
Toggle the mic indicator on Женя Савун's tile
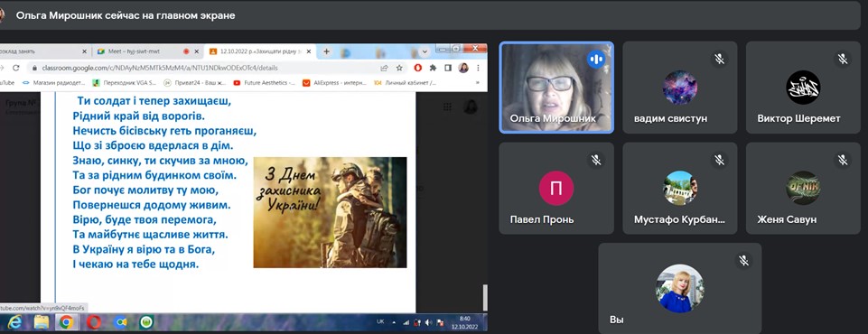[x=843, y=160]
